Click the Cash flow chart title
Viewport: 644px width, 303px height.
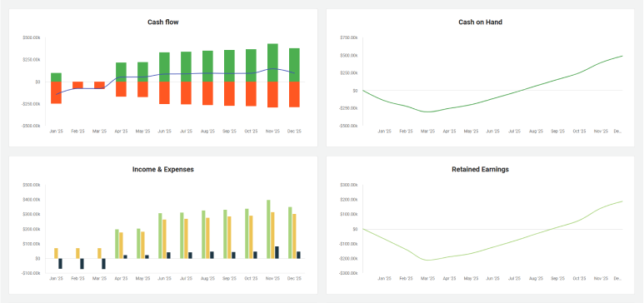point(163,22)
